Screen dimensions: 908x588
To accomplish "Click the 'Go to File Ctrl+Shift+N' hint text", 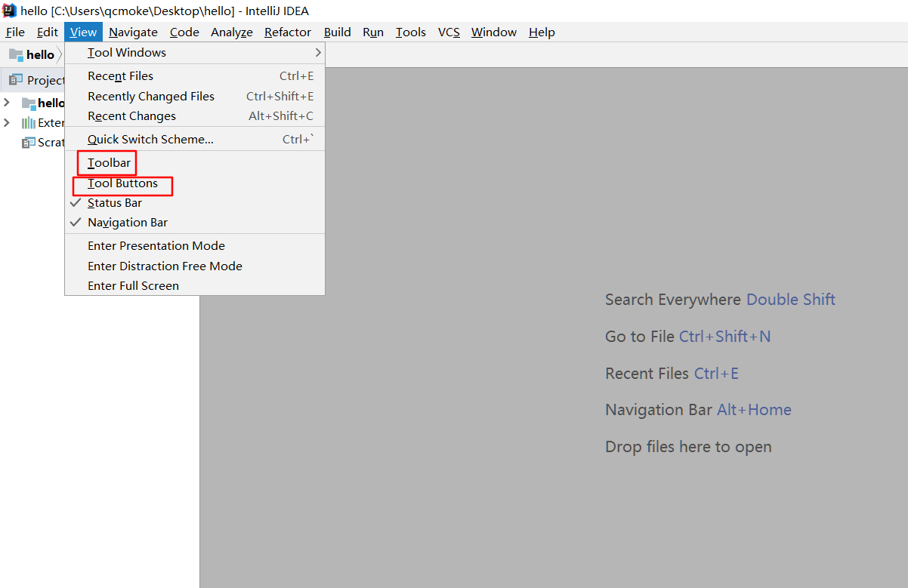I will pyautogui.click(x=688, y=337).
